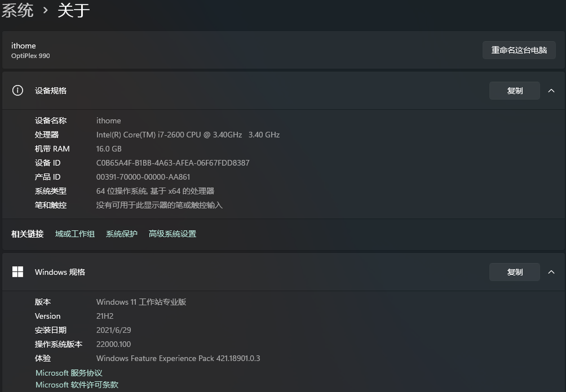Screen dimensions: 566x392
Task: Click the ithome computer name header
Action: [24, 46]
